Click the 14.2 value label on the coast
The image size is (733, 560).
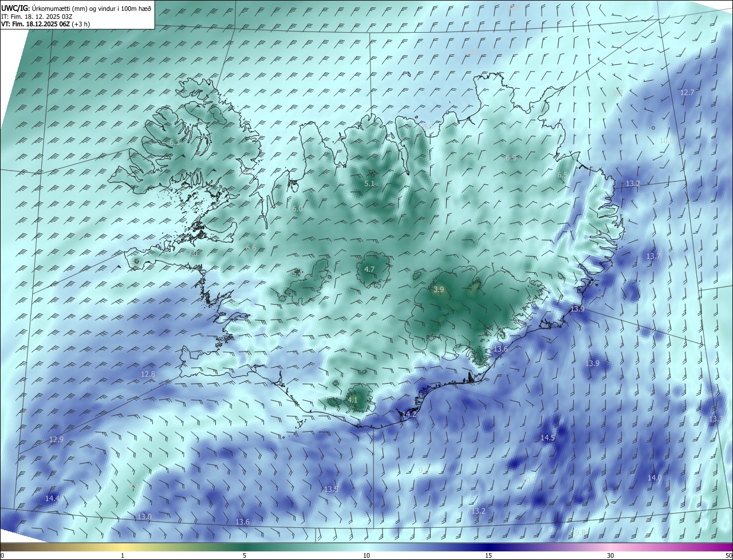(409, 414)
